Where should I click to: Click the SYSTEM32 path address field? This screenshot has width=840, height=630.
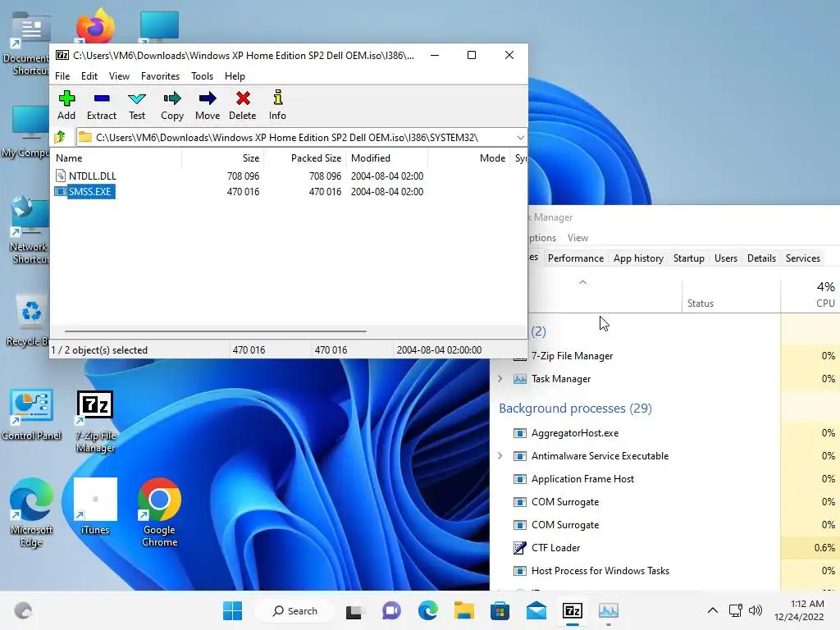(x=295, y=138)
